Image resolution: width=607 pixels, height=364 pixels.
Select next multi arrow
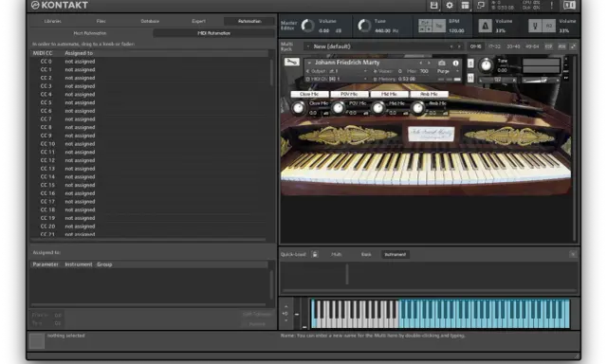(459, 46)
